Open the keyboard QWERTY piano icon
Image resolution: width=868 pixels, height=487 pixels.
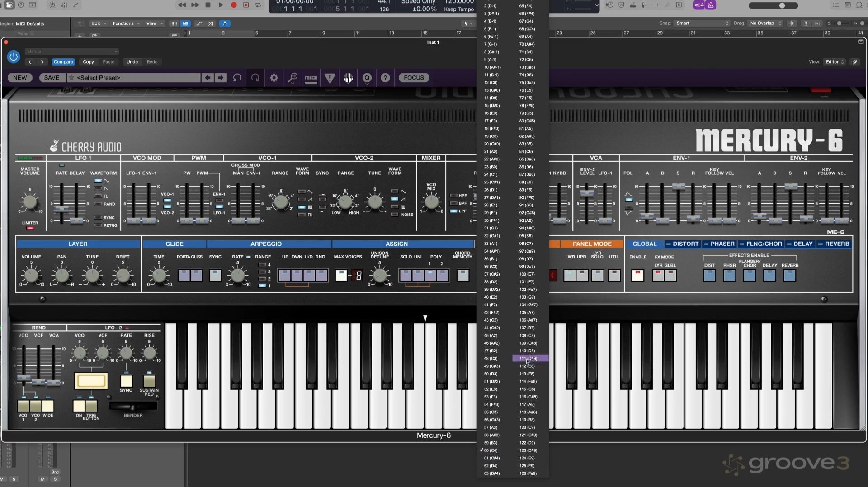coord(348,78)
